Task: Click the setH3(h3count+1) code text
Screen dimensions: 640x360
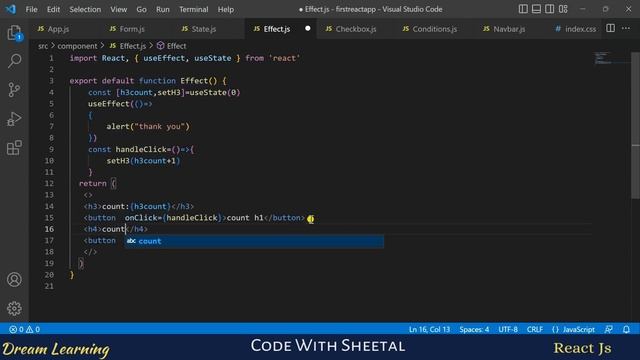Action: 143,161
